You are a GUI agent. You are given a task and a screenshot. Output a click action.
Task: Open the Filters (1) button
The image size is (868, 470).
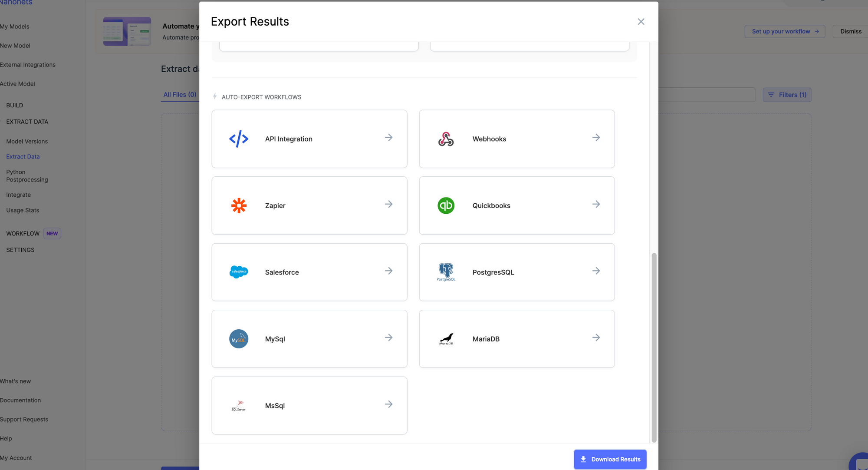pos(787,95)
